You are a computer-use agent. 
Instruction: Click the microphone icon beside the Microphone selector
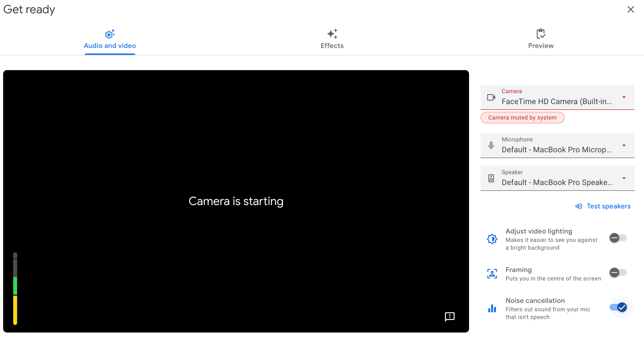click(491, 146)
